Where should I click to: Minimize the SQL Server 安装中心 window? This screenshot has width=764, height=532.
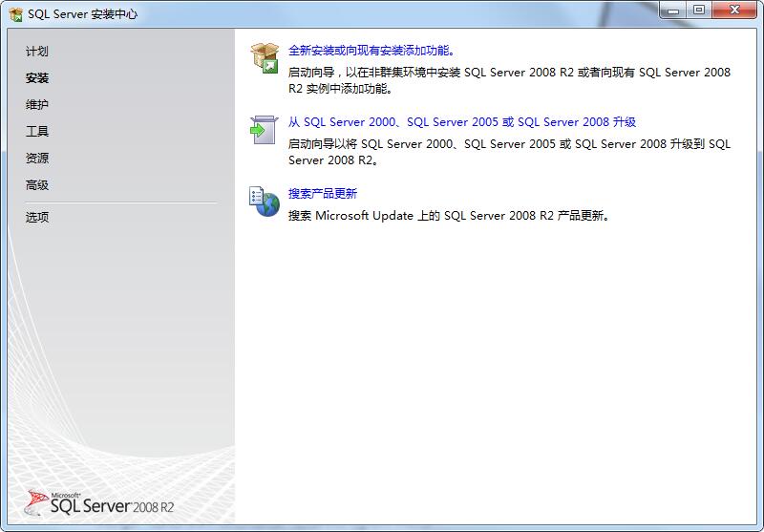click(673, 11)
